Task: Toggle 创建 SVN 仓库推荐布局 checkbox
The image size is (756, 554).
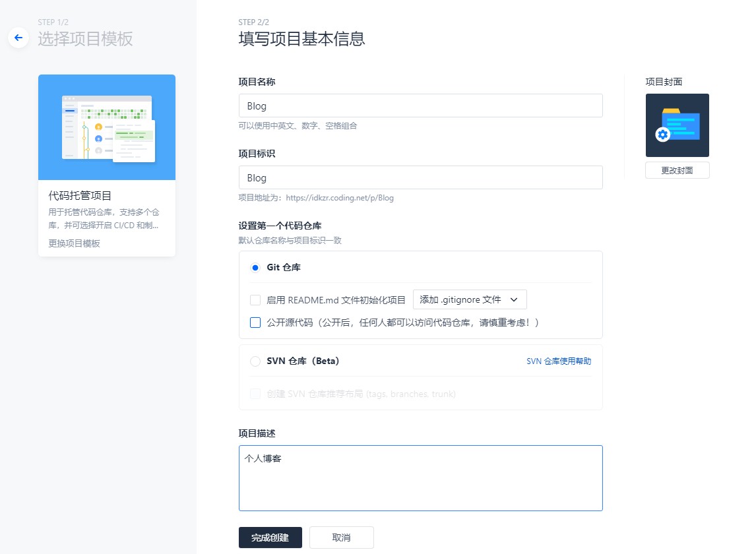Action: pyautogui.click(x=255, y=394)
